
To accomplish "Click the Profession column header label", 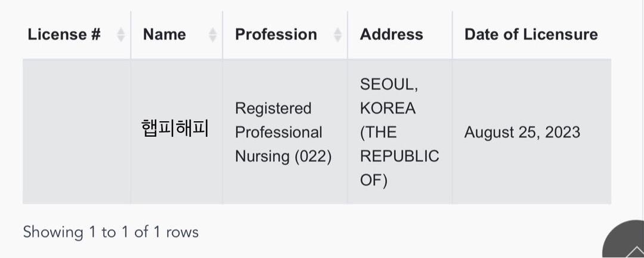I will coord(276,35).
